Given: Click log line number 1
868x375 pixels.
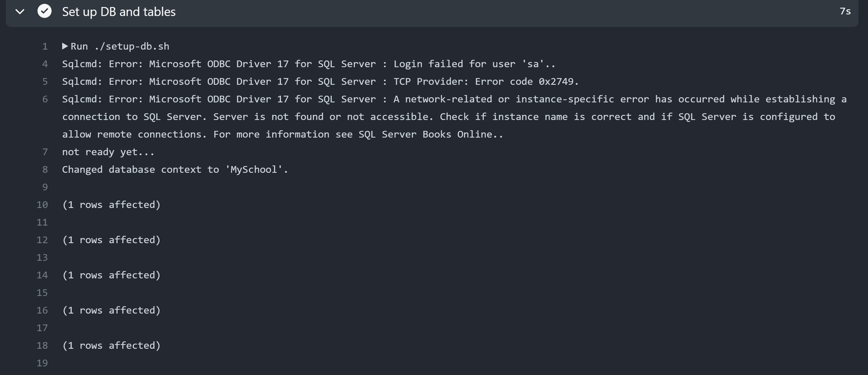Looking at the screenshot, I should coord(45,46).
